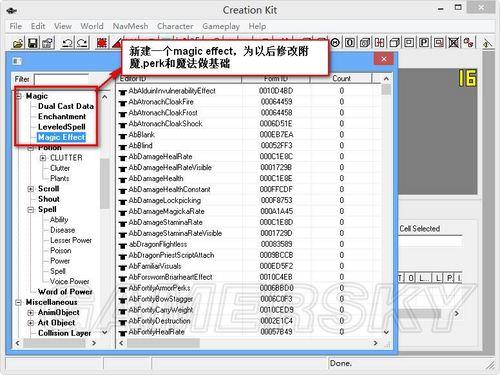500x375 pixels.
Task: Open the View menu
Action: pyautogui.click(x=63, y=26)
